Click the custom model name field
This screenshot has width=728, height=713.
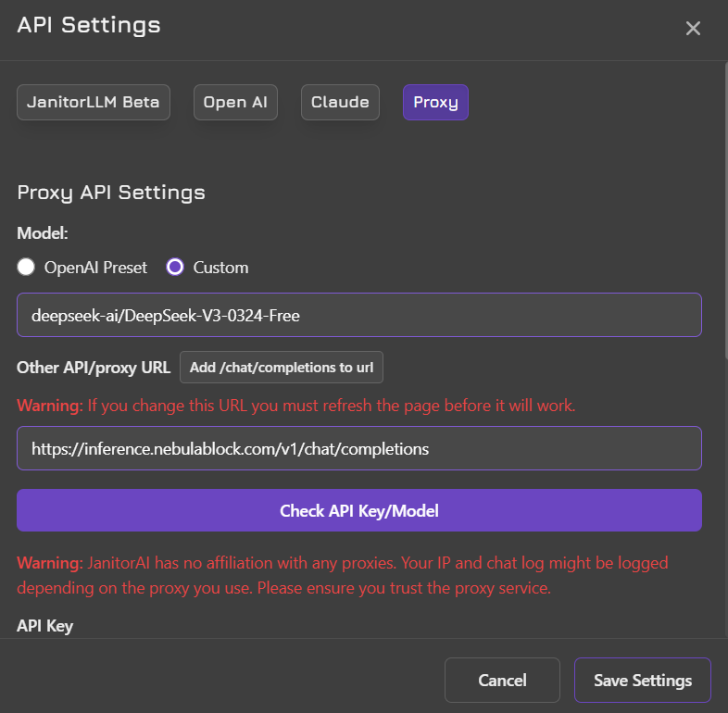tap(359, 315)
